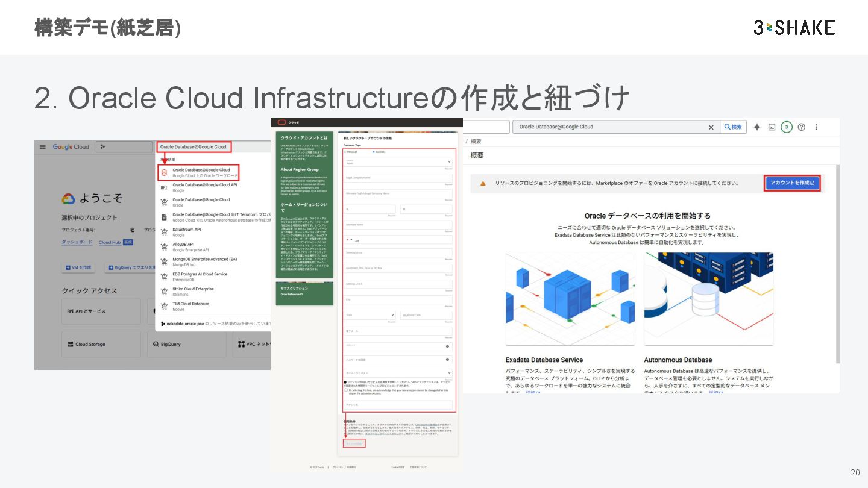Open the ホーム・リージョン dropdown
This screenshot has width=868, height=488.
[x=398, y=373]
